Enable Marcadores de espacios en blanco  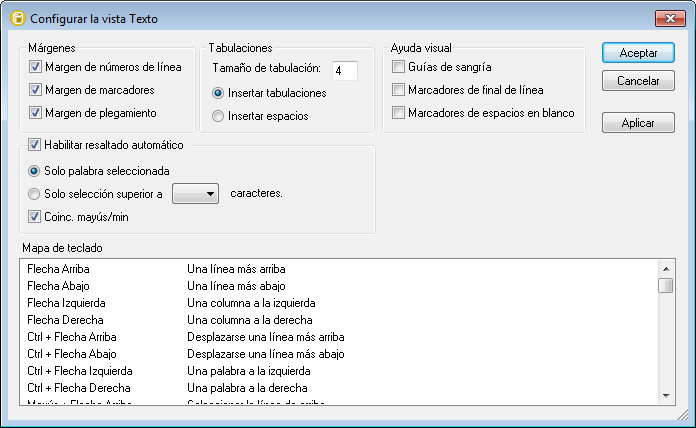pyautogui.click(x=398, y=113)
